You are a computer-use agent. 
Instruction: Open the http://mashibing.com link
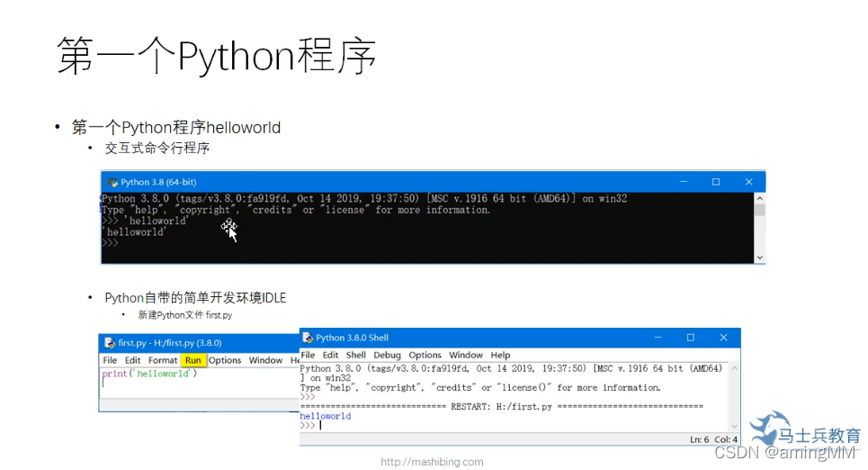point(432,462)
